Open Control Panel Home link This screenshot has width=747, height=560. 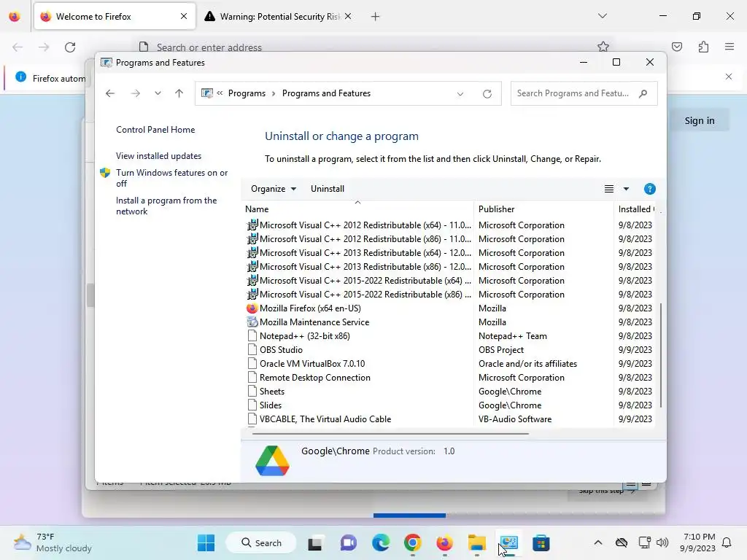coord(155,130)
